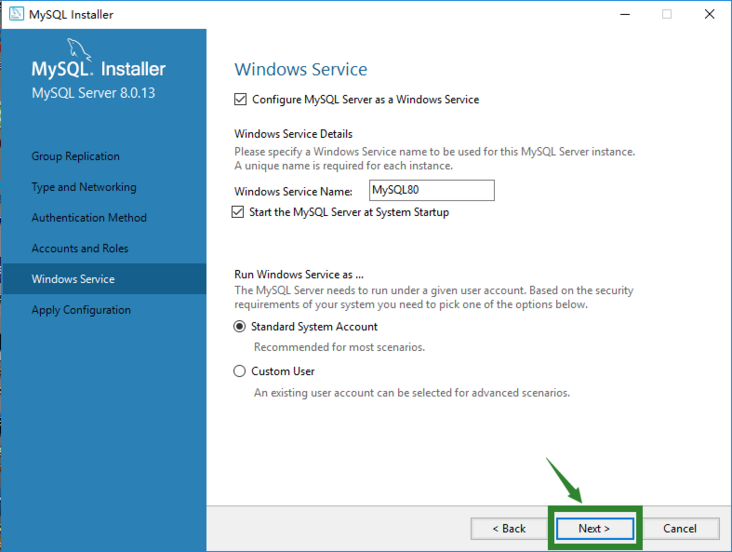This screenshot has width=732, height=552.
Task: Click 'Recommended for most scenarios.' text
Action: click(339, 347)
